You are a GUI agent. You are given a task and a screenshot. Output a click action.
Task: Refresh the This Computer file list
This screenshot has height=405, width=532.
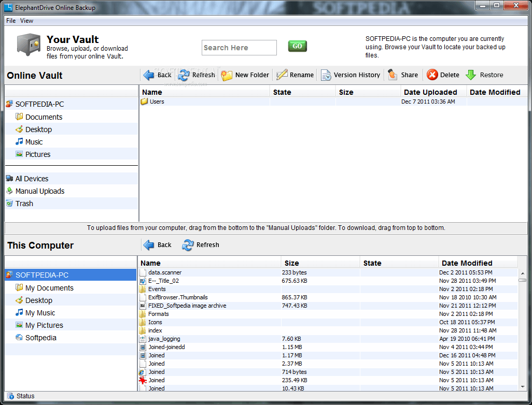pyautogui.click(x=188, y=245)
